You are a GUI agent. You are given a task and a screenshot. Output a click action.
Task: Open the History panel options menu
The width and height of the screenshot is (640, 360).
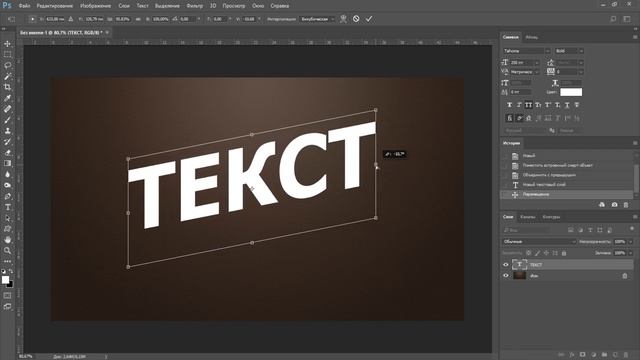click(x=635, y=143)
